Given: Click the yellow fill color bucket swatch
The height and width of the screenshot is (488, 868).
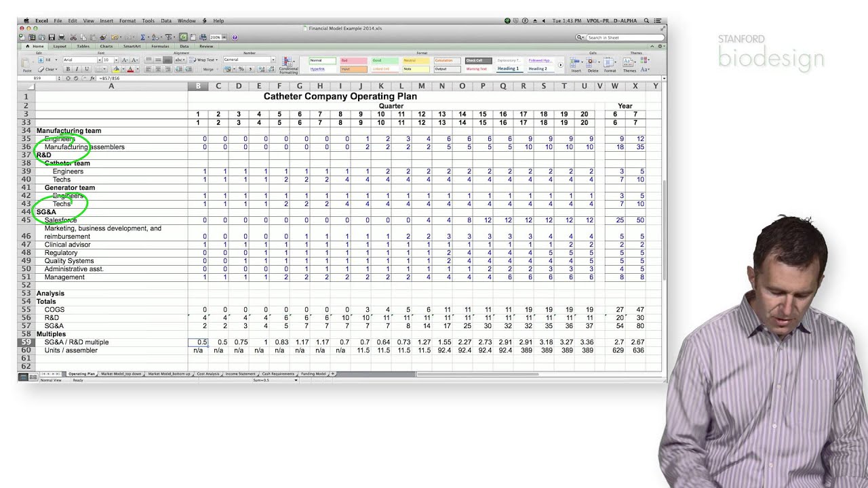Looking at the screenshot, I should 116,69.
